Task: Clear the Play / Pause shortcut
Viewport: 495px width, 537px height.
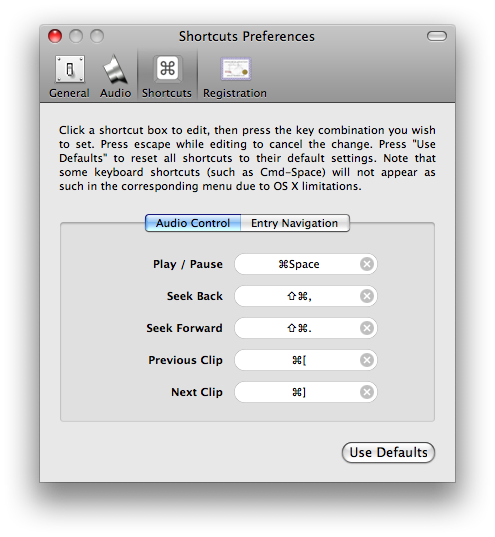Action: pos(367,264)
